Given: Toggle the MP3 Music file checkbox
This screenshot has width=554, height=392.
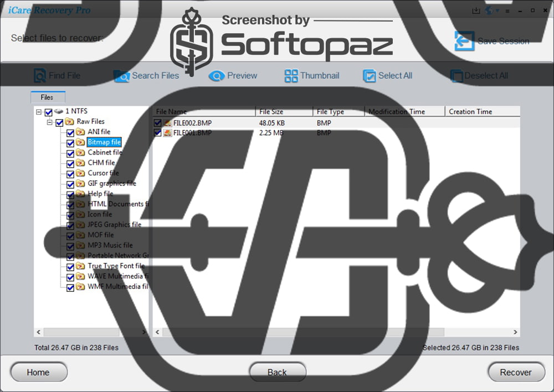Looking at the screenshot, I should [x=70, y=246].
